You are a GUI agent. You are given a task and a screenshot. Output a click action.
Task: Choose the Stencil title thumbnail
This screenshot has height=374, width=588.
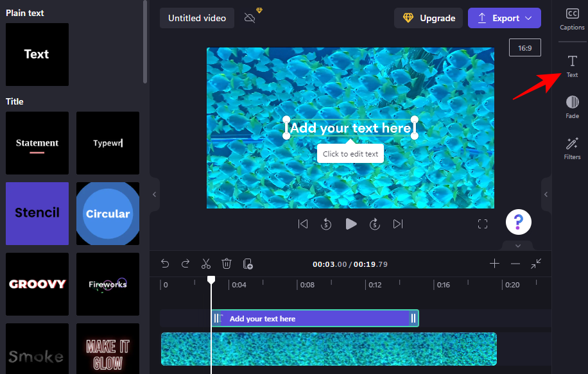[x=37, y=213]
